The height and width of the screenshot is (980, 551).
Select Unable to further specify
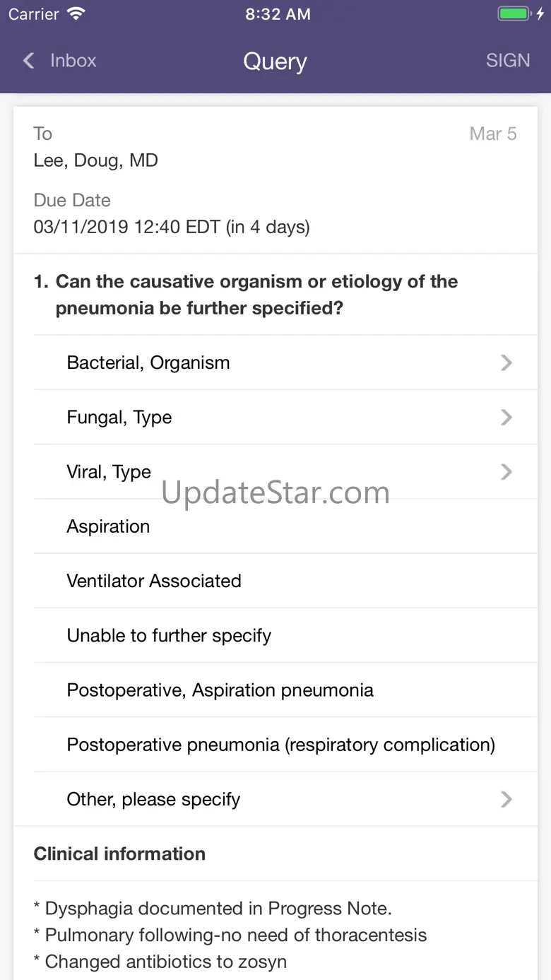pyautogui.click(x=285, y=635)
